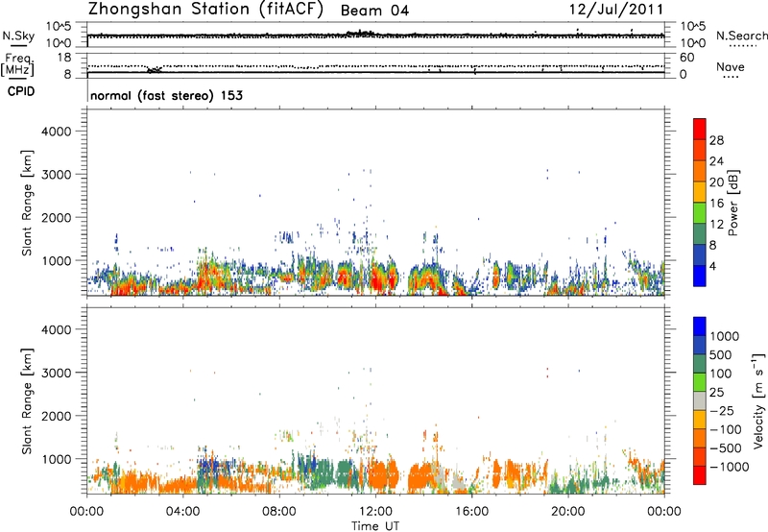Image resolution: width=768 pixels, height=532 pixels.
Task: Click the N.Search legend label
Action: click(x=741, y=36)
